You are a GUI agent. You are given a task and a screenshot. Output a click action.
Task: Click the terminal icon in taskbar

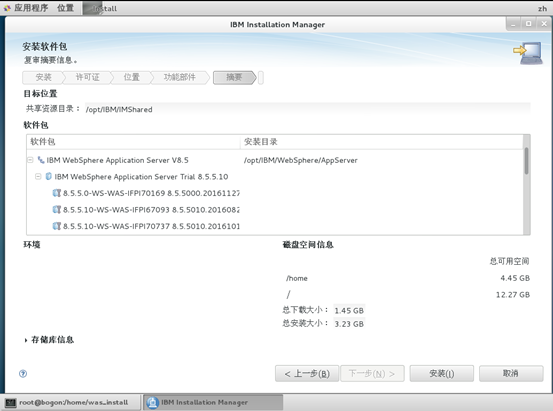[10, 403]
